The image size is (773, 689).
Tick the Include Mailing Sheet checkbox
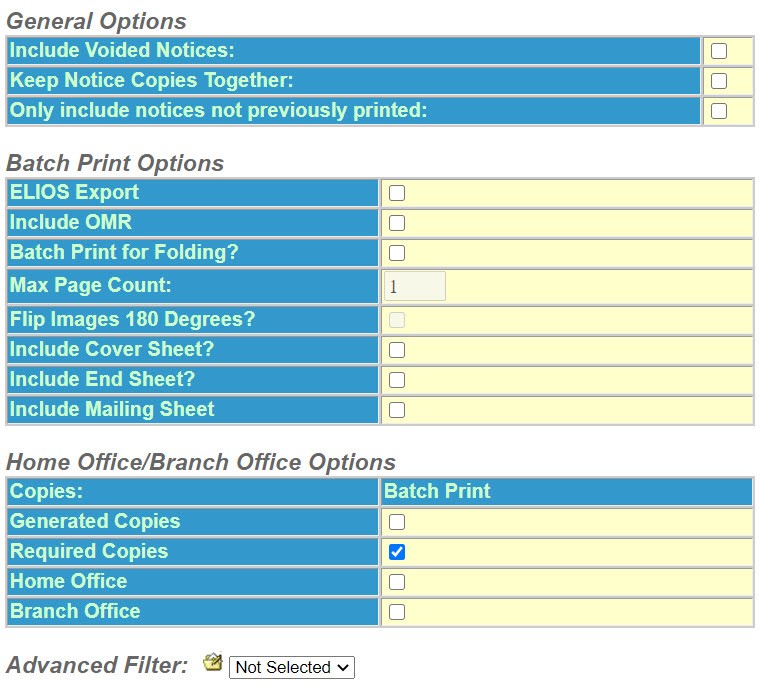397,410
